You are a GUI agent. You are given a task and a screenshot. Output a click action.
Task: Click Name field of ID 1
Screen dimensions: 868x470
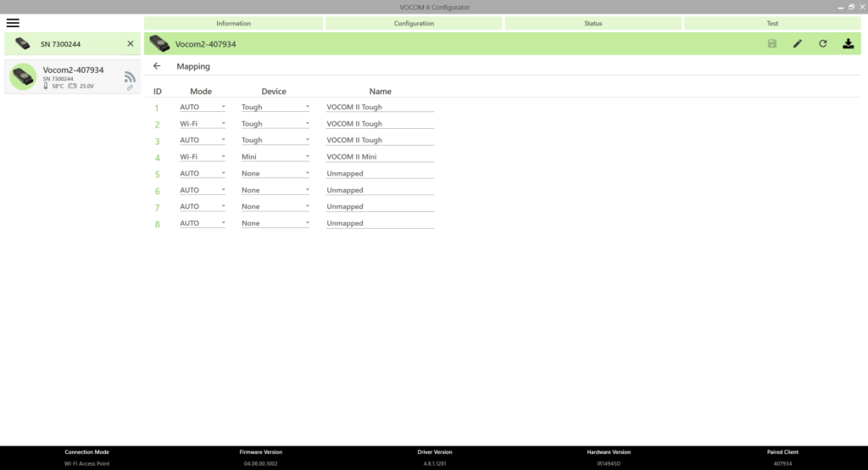pyautogui.click(x=380, y=107)
